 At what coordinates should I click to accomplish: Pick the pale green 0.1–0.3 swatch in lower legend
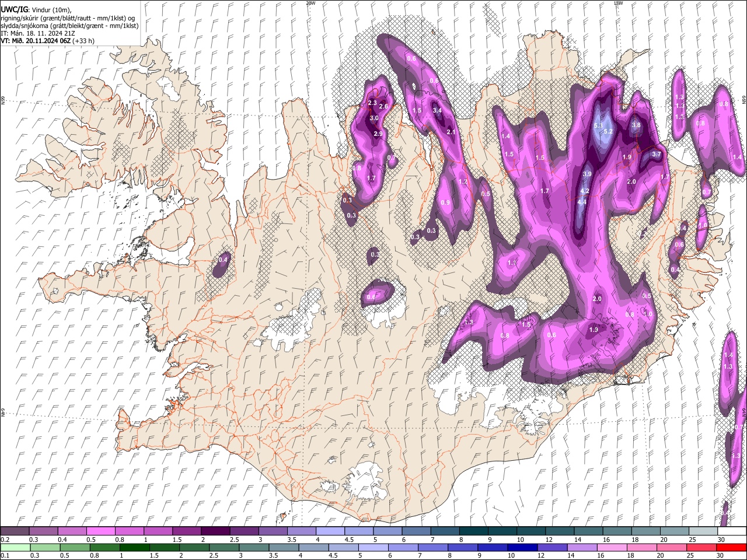click(x=15, y=547)
